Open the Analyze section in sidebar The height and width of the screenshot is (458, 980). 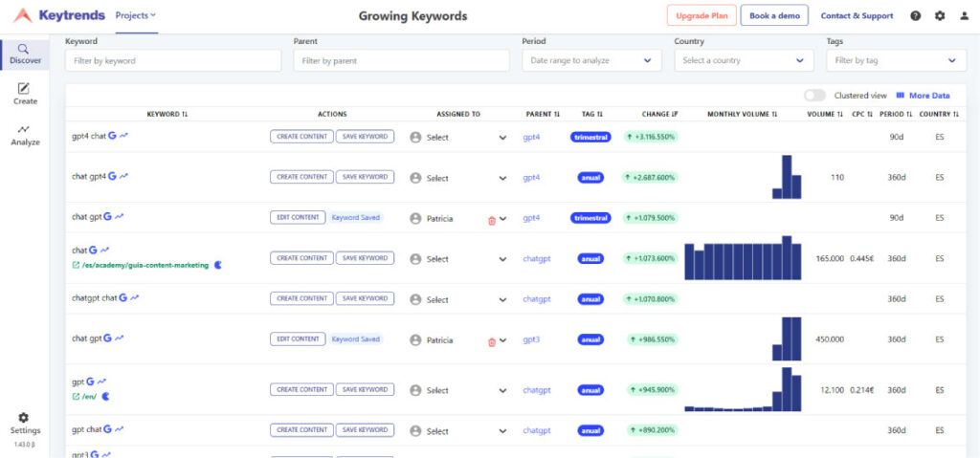click(x=25, y=136)
